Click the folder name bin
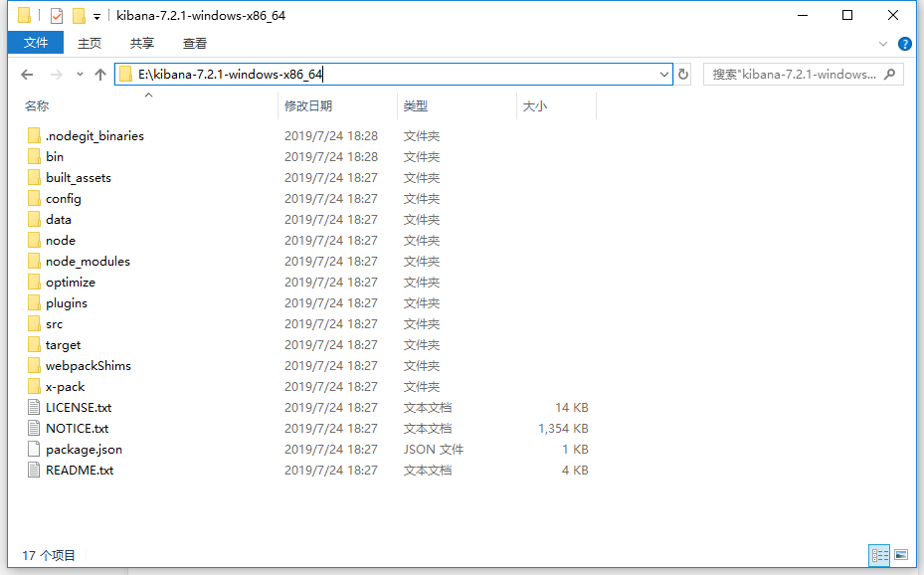Image resolution: width=924 pixels, height=575 pixels. pyautogui.click(x=55, y=157)
